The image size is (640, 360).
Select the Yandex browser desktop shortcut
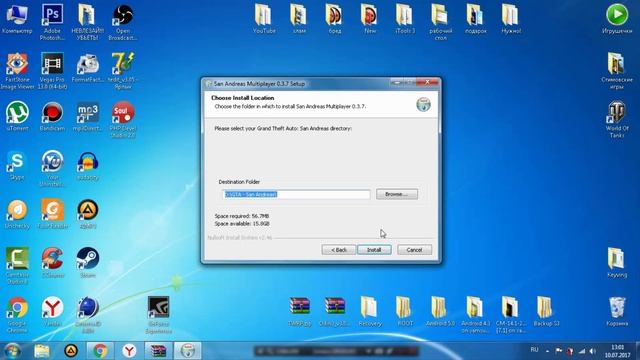click(x=52, y=311)
